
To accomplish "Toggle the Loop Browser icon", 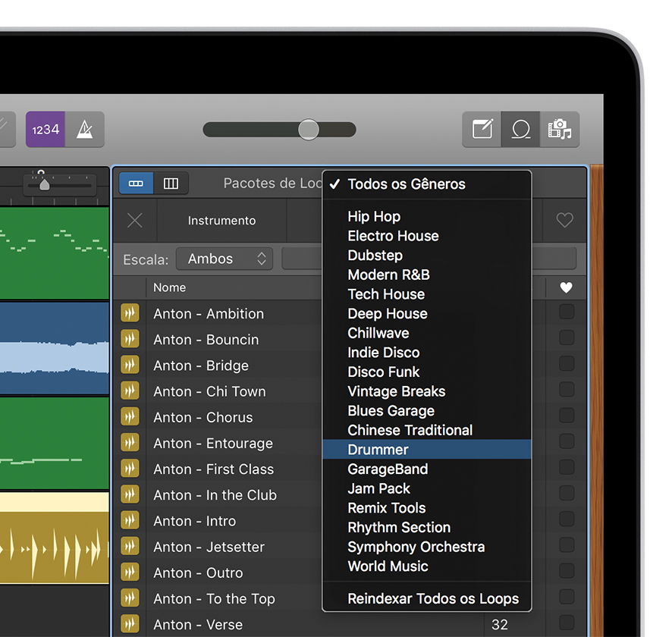I will (521, 130).
